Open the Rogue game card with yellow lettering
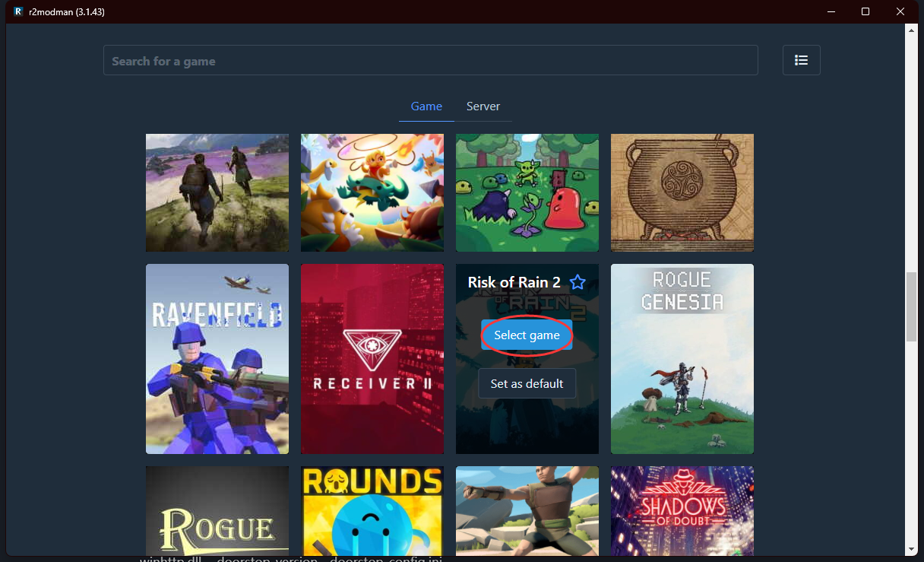 point(217,510)
